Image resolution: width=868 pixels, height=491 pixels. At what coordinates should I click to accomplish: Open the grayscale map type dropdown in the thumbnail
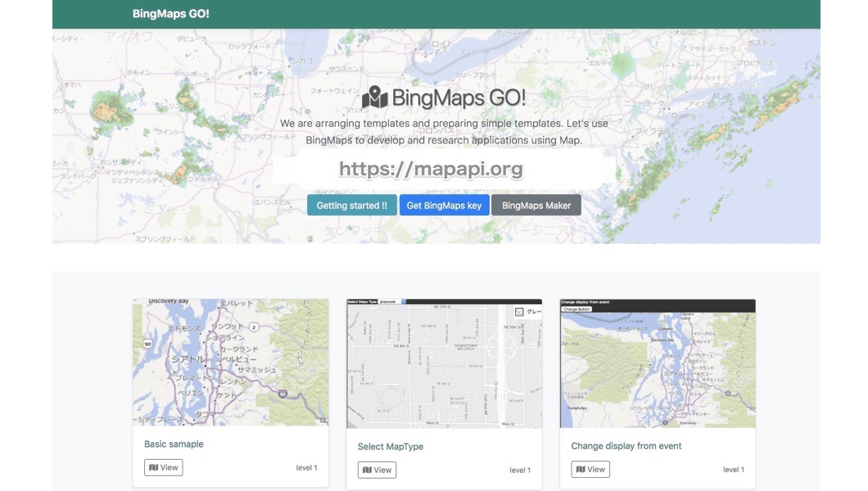point(392,302)
